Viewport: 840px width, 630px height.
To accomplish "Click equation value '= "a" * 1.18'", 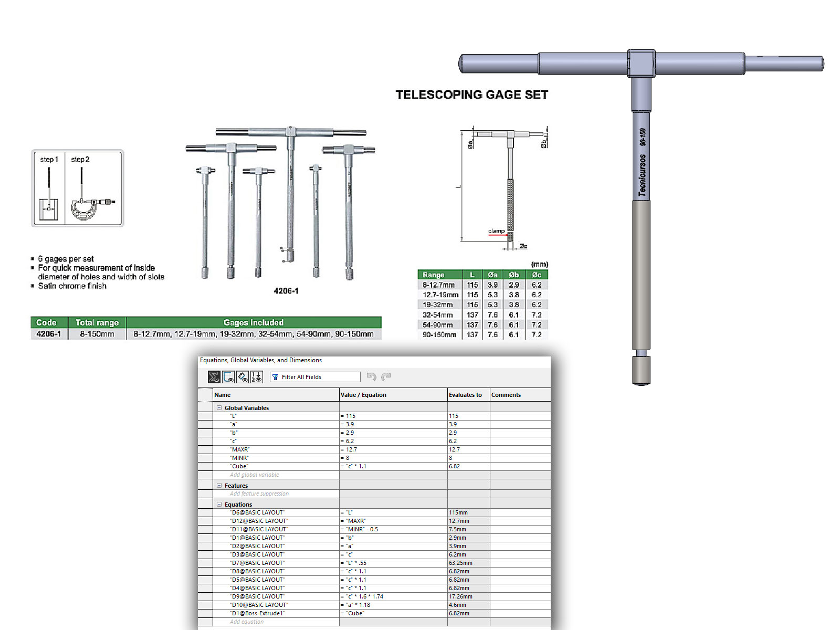I will tap(393, 605).
